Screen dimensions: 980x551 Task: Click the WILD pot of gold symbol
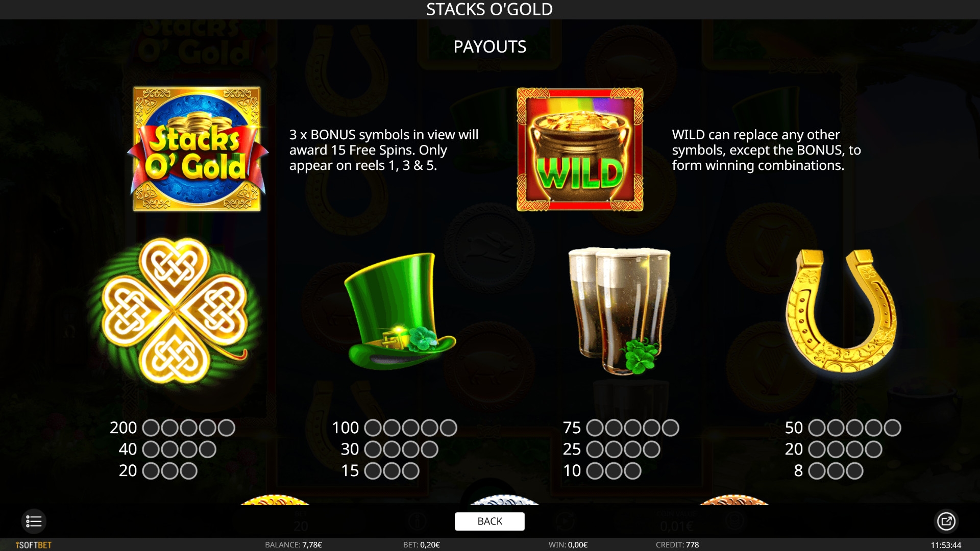[580, 149]
